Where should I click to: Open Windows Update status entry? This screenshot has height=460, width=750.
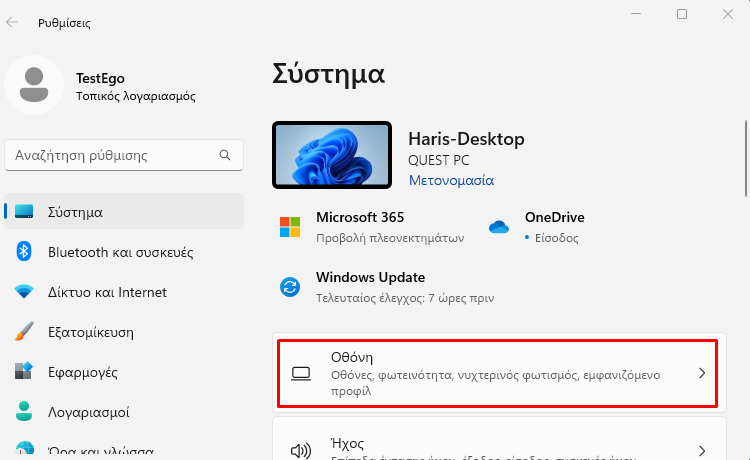387,287
